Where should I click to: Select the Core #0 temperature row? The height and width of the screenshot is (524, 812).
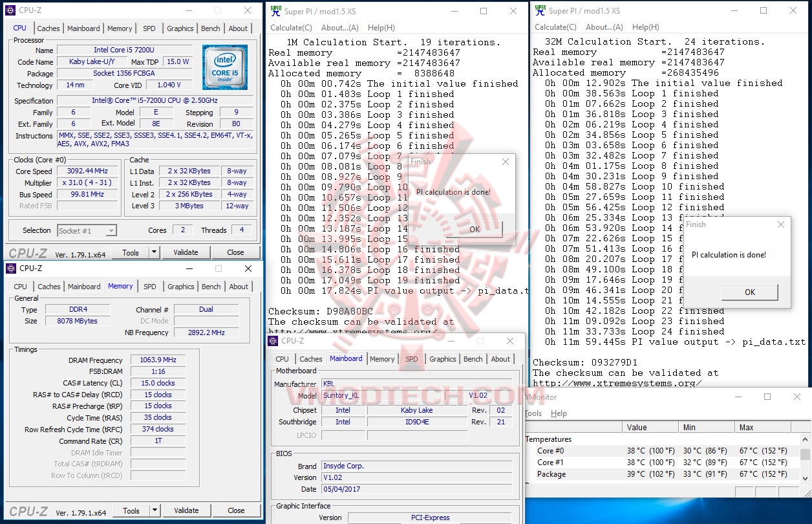point(661,451)
